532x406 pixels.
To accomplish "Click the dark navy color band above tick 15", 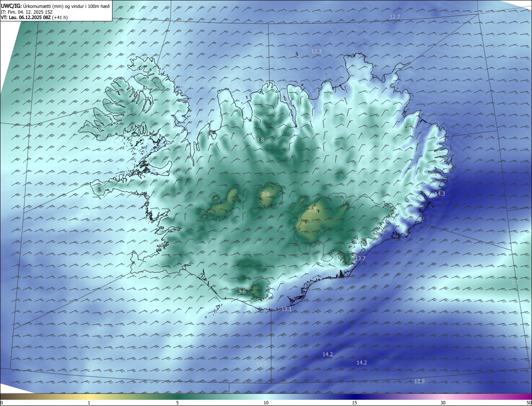I will [x=355, y=396].
